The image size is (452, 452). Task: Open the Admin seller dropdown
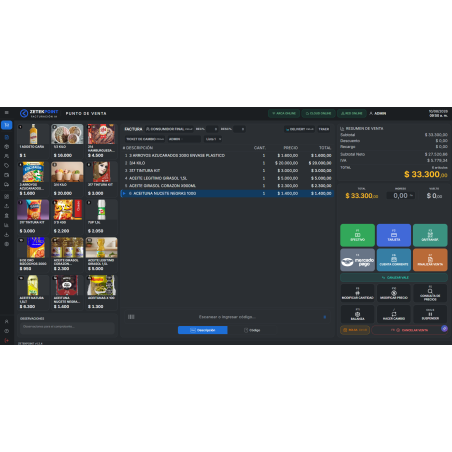(184, 139)
